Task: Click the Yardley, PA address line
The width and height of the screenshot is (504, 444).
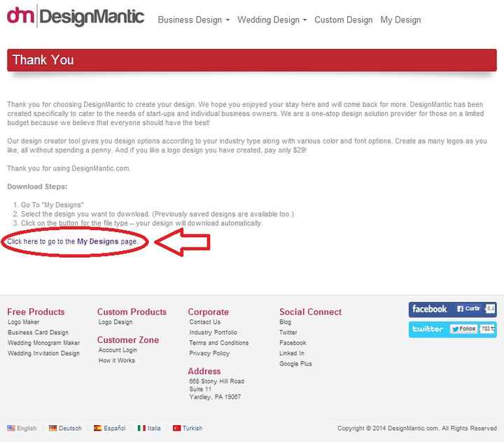Action: coord(215,397)
